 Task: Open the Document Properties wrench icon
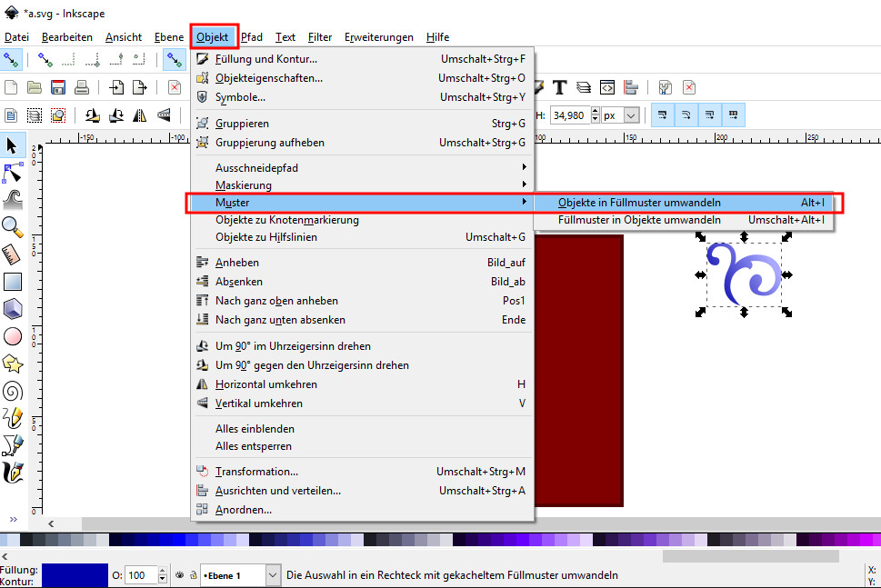click(x=666, y=87)
